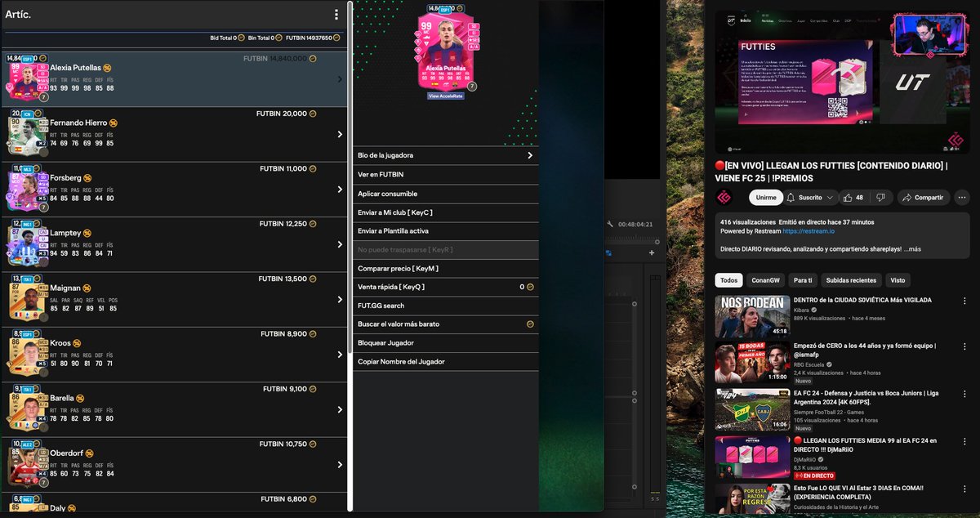This screenshot has width=980, height=518.
Task: Expand the Fernando Hierro item row arrow
Action: tap(340, 134)
